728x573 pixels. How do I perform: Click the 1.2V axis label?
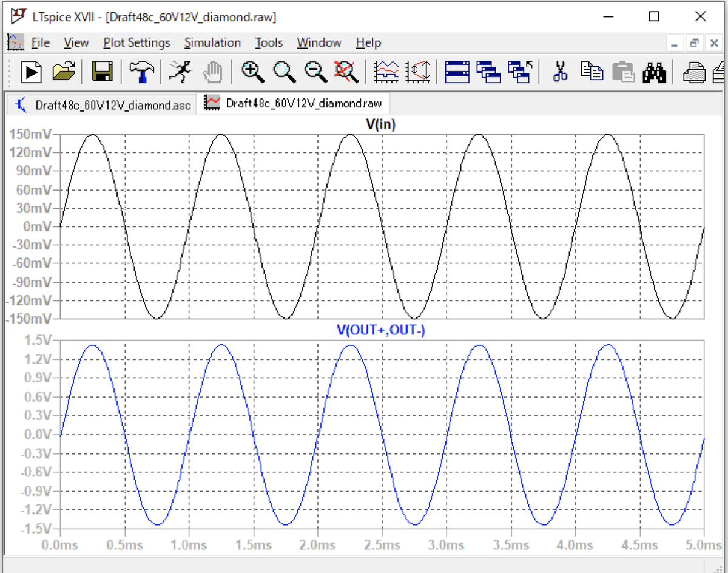pos(39,359)
